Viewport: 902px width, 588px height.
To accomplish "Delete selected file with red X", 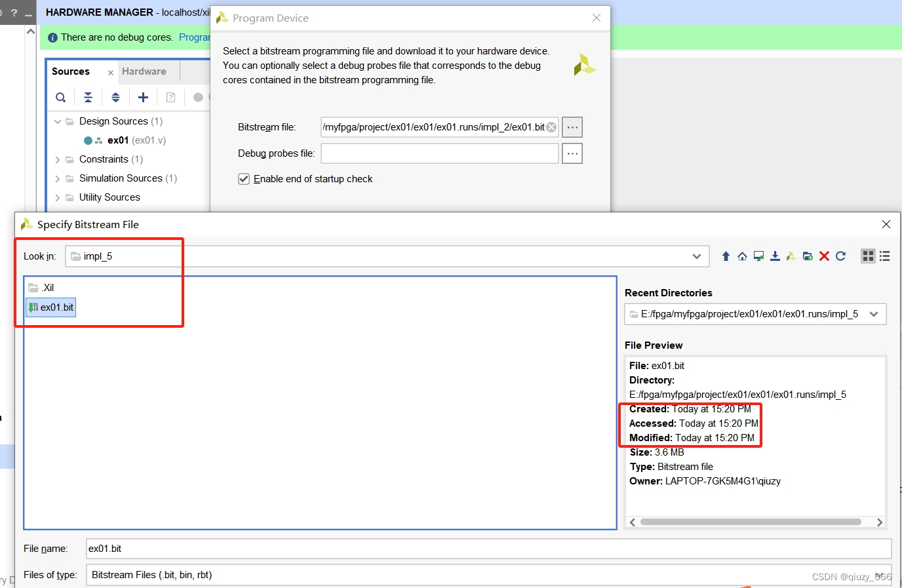I will pos(824,256).
